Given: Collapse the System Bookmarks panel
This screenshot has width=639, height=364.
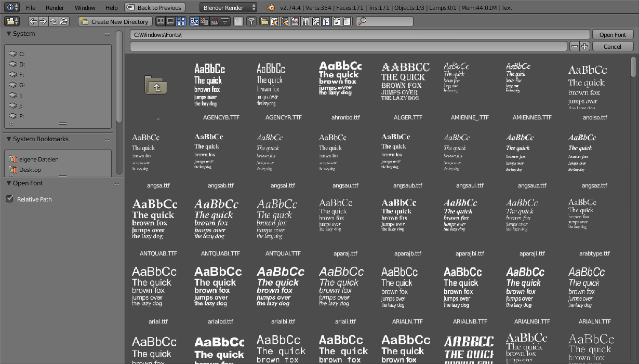Looking at the screenshot, I should (x=9, y=139).
